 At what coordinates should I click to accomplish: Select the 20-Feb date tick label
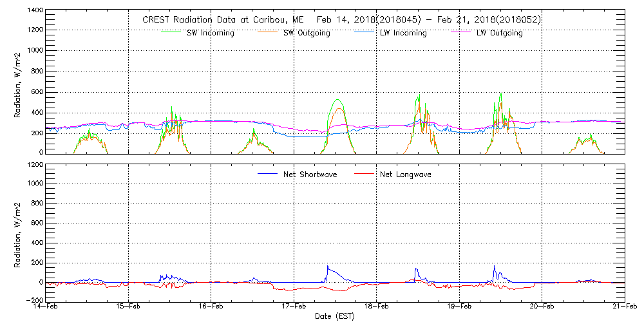point(542,307)
